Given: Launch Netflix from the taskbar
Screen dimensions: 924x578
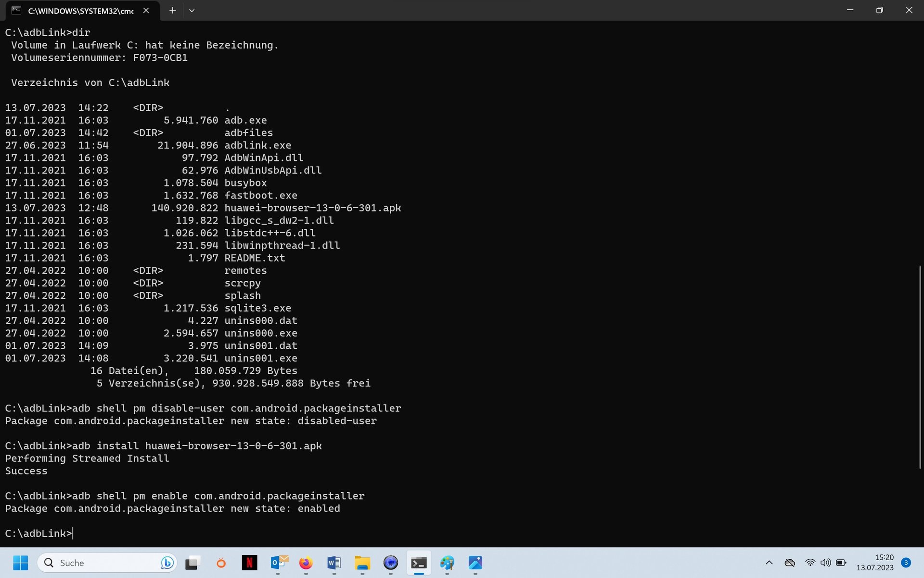Looking at the screenshot, I should click(249, 563).
